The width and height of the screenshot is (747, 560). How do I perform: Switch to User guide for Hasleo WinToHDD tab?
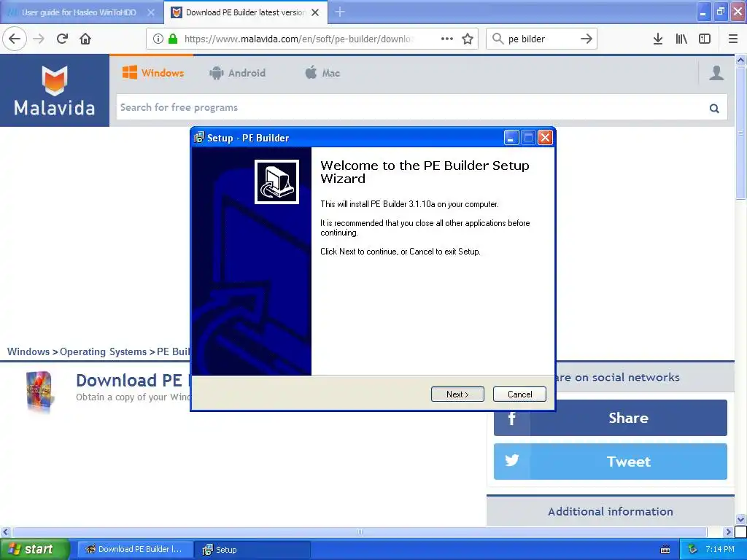79,12
